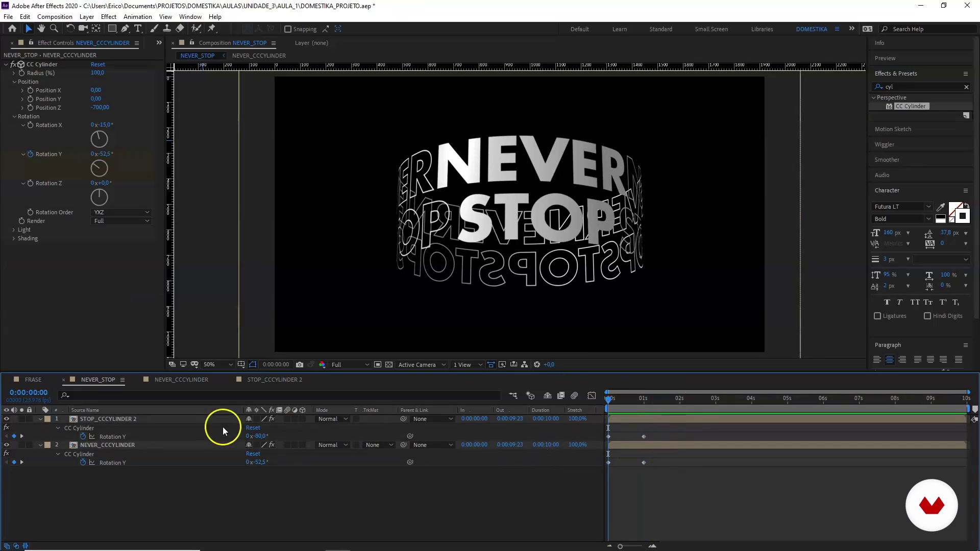Switch to the FRASE timeline tab
The image size is (980, 551).
click(33, 380)
